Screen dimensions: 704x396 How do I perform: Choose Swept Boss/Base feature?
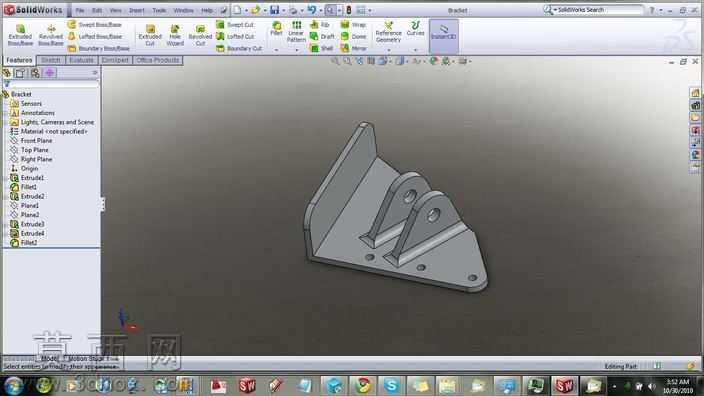click(x=95, y=25)
